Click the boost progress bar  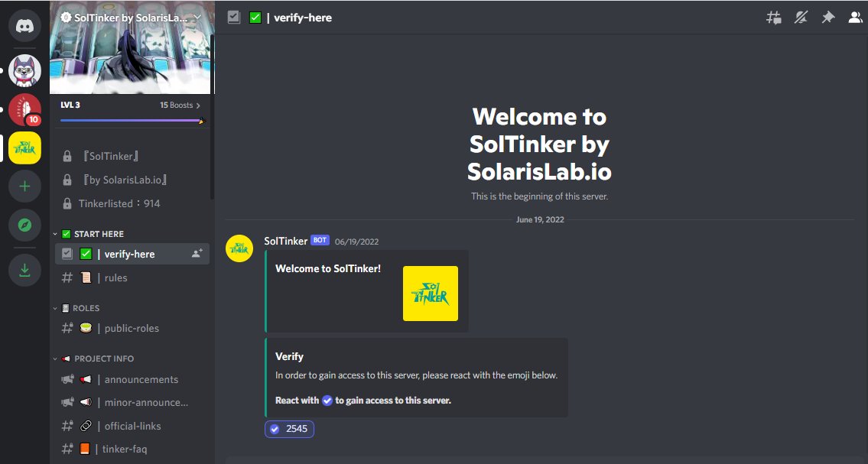(x=132, y=120)
